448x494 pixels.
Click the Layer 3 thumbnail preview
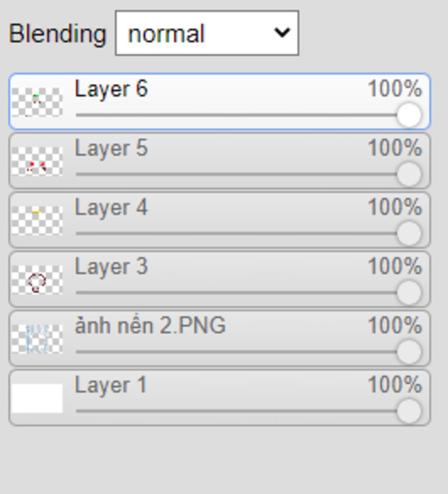[37, 280]
